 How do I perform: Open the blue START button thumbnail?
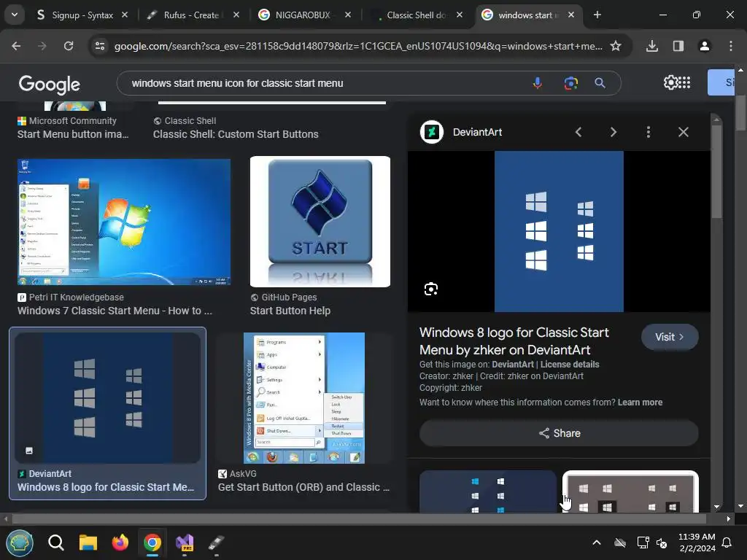[x=320, y=222]
